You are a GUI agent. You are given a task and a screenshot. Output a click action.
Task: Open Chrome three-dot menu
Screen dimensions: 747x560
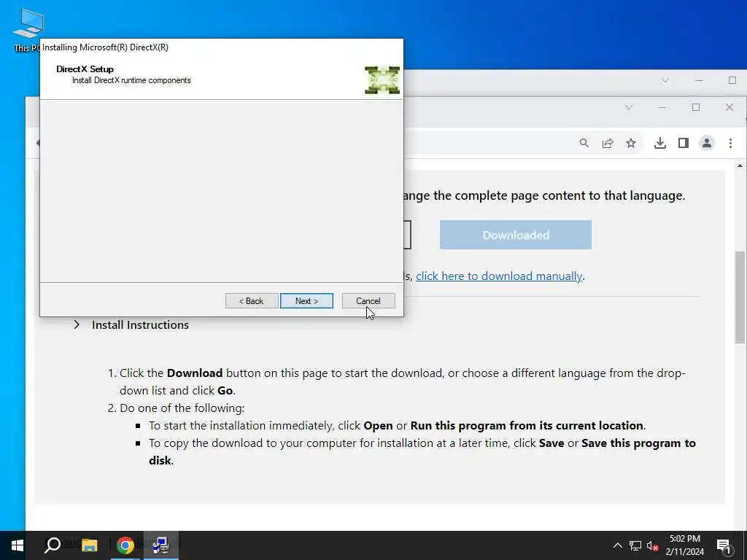tap(730, 143)
